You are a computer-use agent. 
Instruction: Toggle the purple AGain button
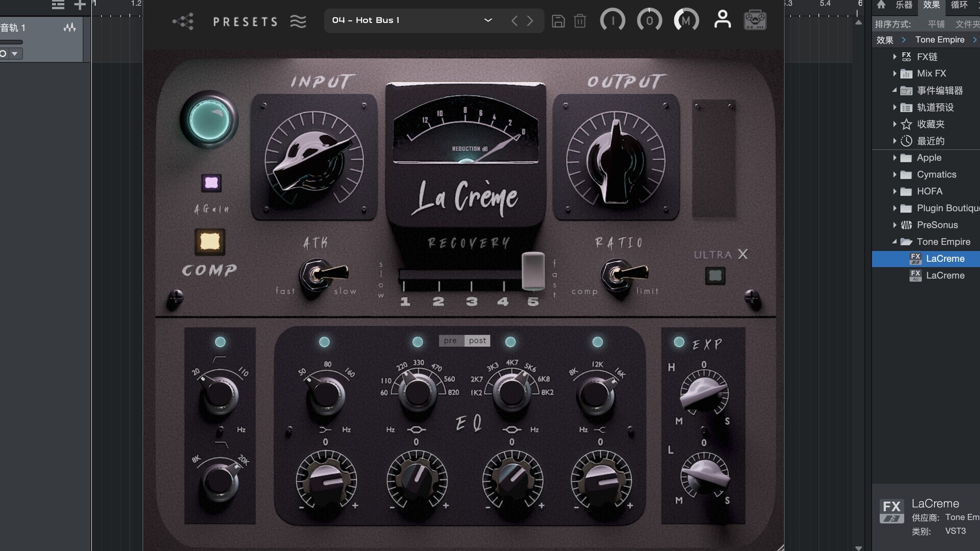(x=211, y=183)
